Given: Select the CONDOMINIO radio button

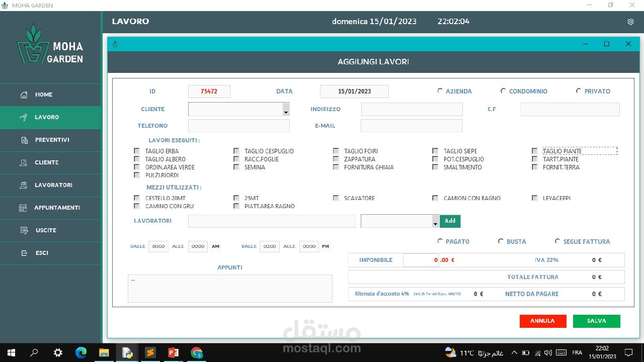Looking at the screenshot, I should point(503,91).
